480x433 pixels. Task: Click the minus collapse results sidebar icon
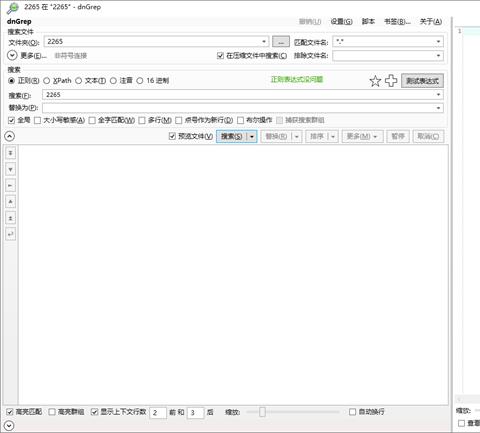(11, 185)
